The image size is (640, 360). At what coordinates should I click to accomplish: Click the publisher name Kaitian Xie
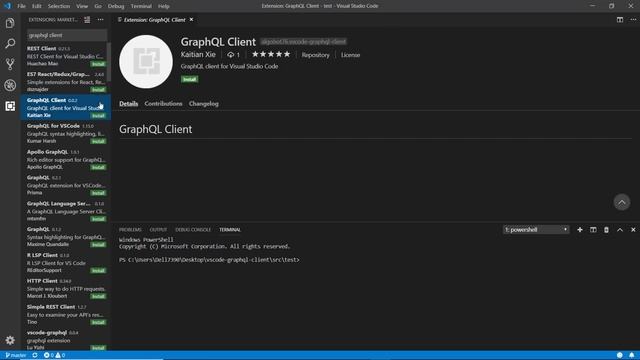(x=198, y=54)
